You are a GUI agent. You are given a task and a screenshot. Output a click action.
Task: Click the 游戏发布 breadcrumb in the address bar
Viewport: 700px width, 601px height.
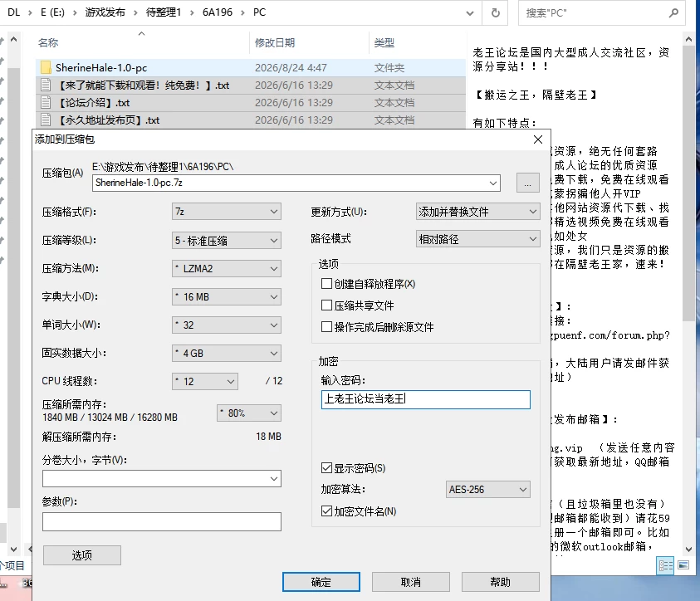point(105,12)
